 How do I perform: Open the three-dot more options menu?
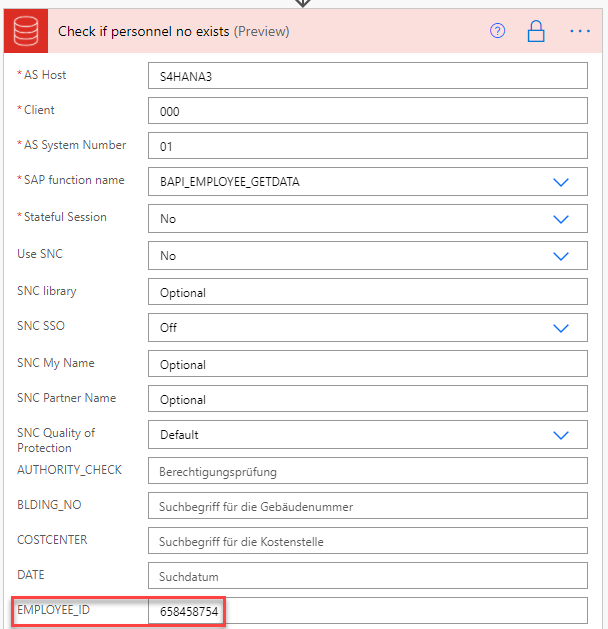580,31
